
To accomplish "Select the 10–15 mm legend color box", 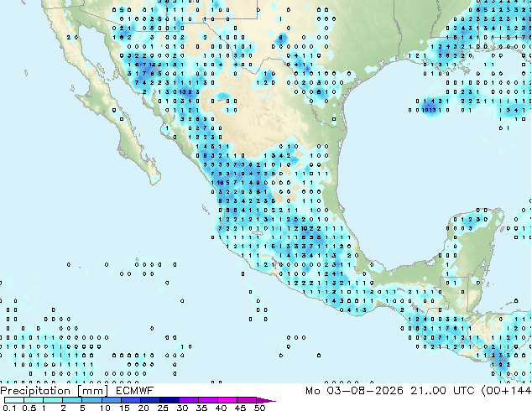I will (111, 400).
